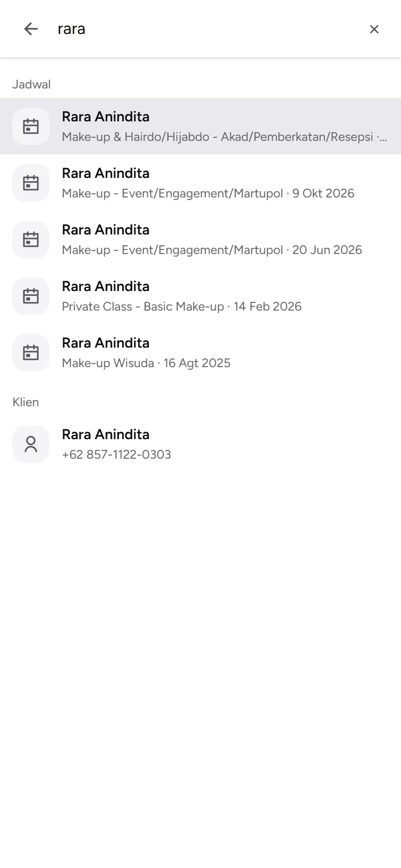Clear the search with the X icon
The width and height of the screenshot is (401, 868).
(374, 29)
